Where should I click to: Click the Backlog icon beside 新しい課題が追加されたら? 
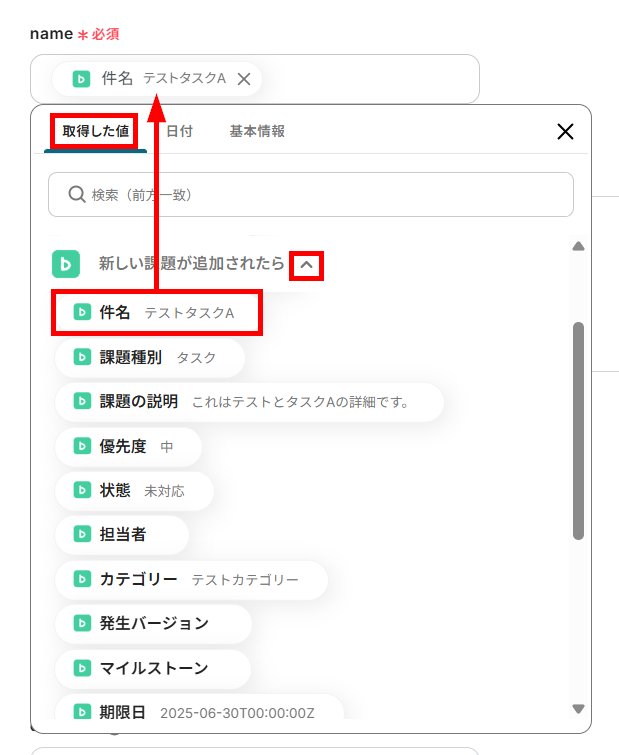66,264
